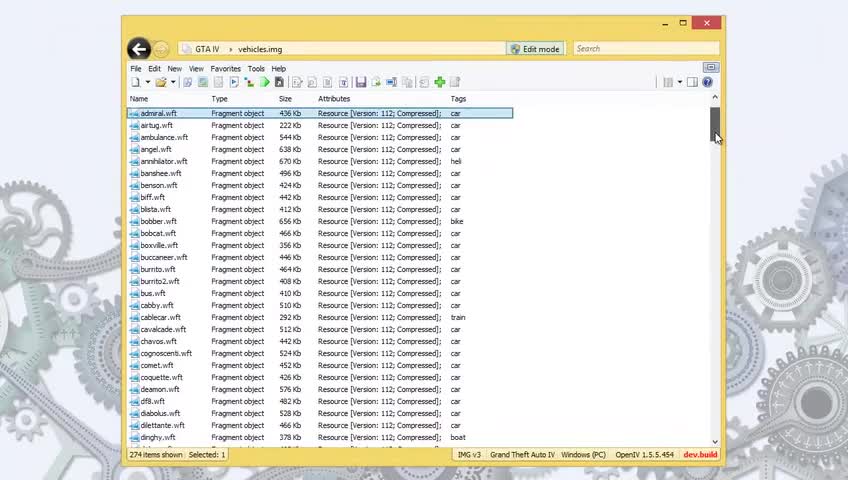Sort by the Attributes column header
848x480 pixels.
click(x=334, y=99)
